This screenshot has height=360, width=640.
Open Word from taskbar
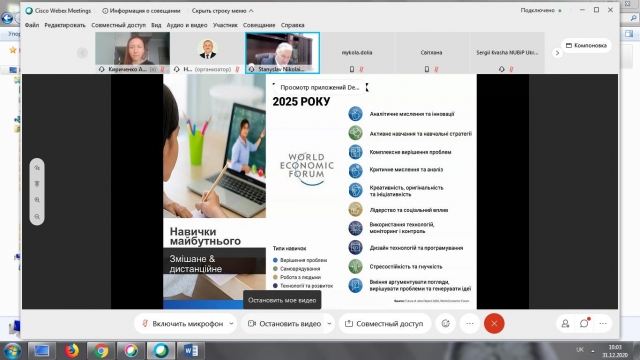click(191, 351)
